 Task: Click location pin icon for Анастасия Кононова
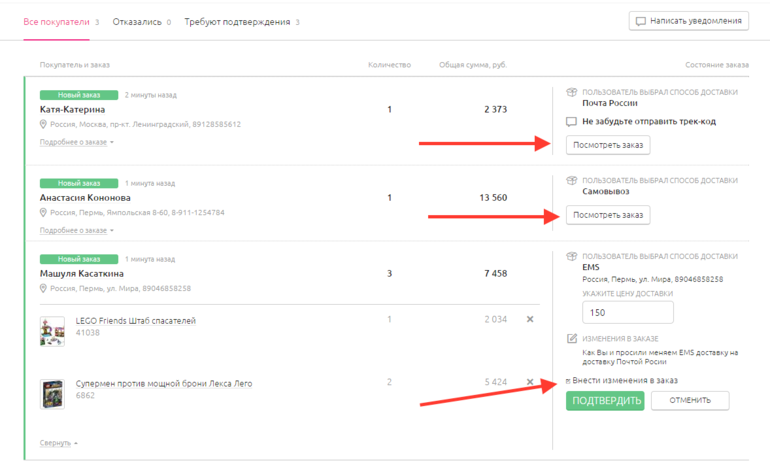tap(44, 213)
